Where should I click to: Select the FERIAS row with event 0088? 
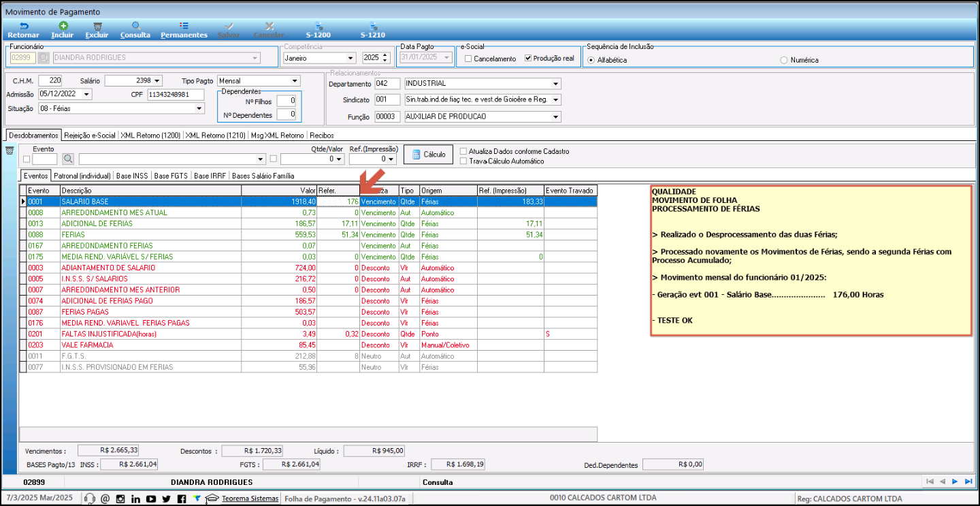point(308,234)
